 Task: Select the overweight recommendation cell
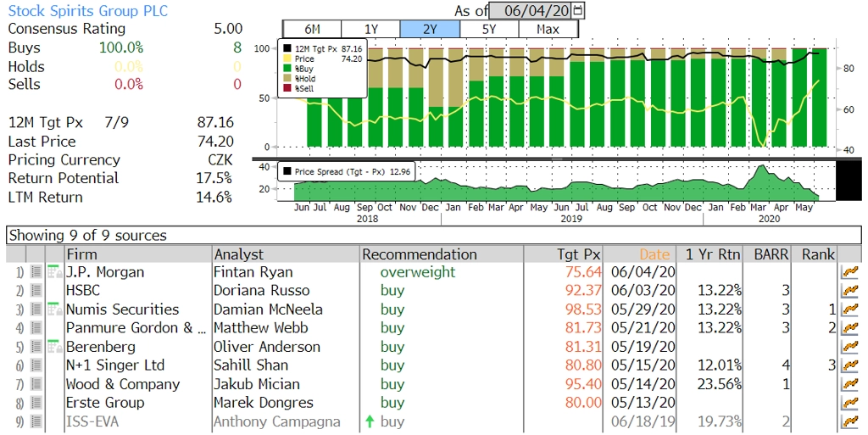[417, 271]
